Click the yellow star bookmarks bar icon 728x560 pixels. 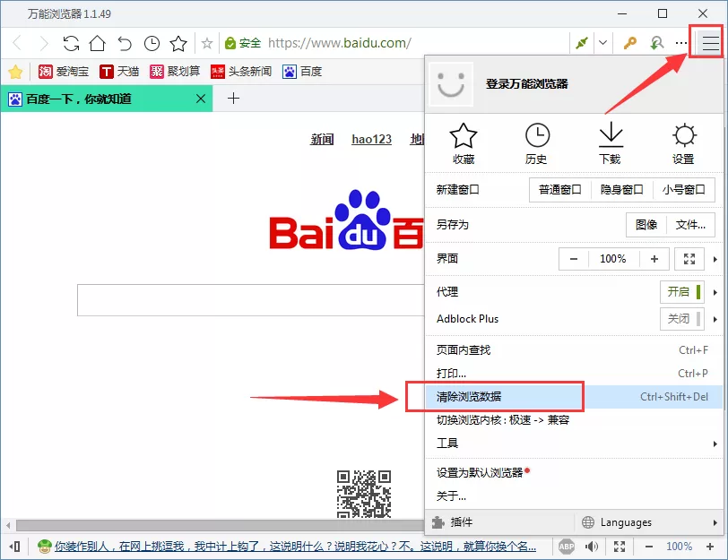[15, 72]
